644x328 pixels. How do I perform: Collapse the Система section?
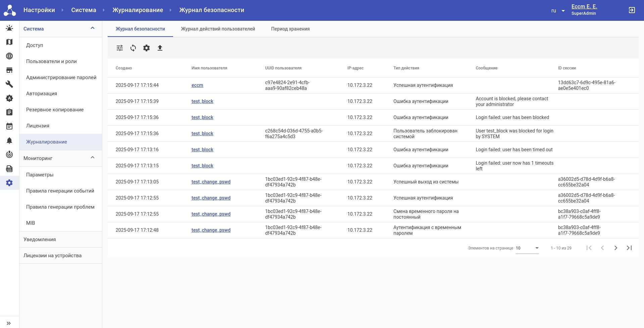coord(93,29)
